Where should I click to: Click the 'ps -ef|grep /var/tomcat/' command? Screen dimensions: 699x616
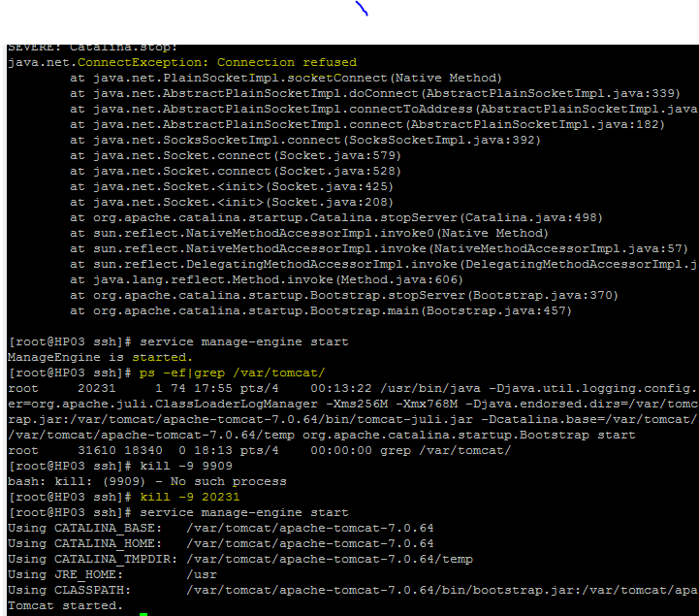click(x=233, y=373)
